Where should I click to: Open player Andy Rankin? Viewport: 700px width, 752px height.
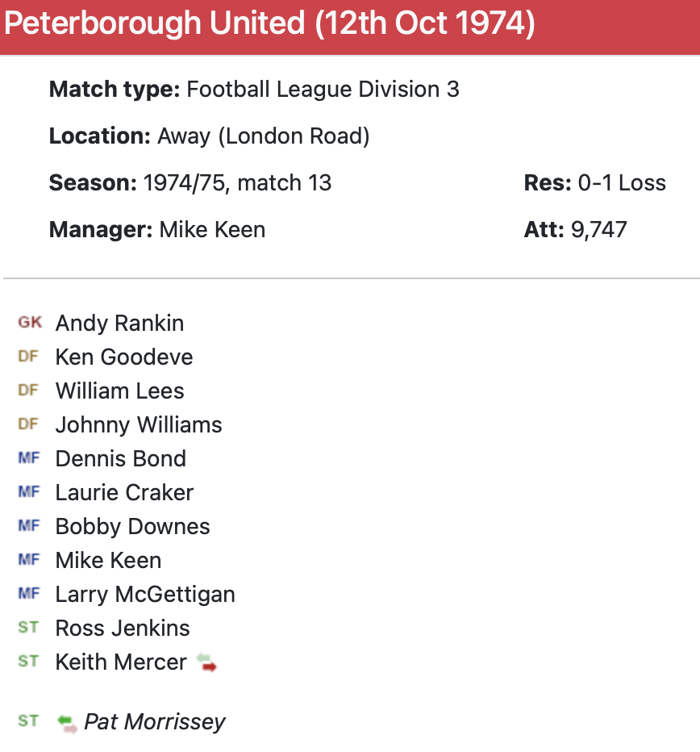click(119, 323)
